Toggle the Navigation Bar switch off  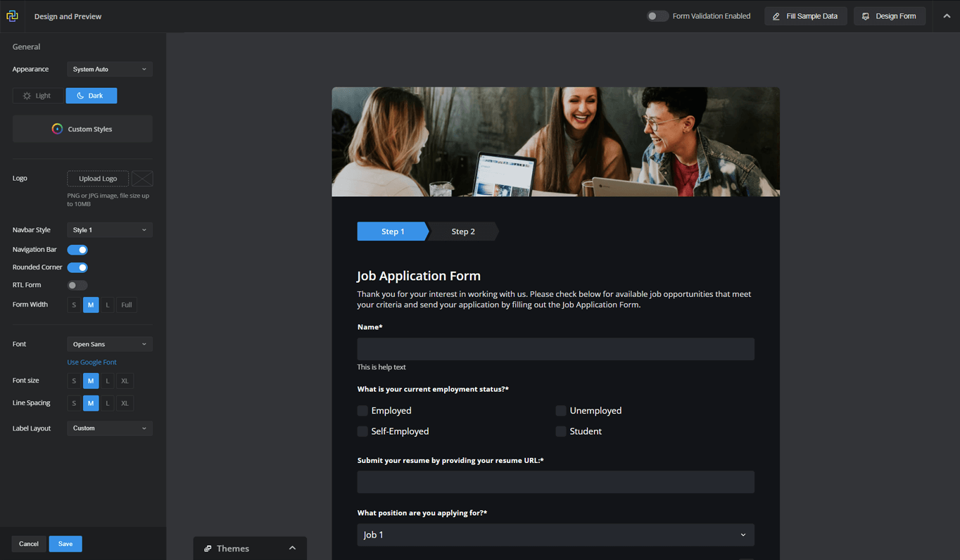[77, 250]
